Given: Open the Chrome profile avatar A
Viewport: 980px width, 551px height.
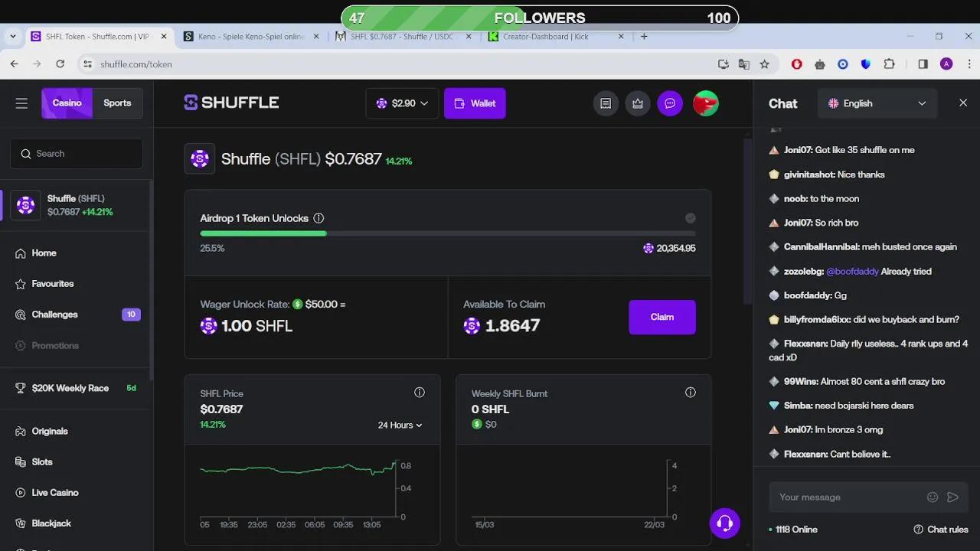Looking at the screenshot, I should point(946,64).
